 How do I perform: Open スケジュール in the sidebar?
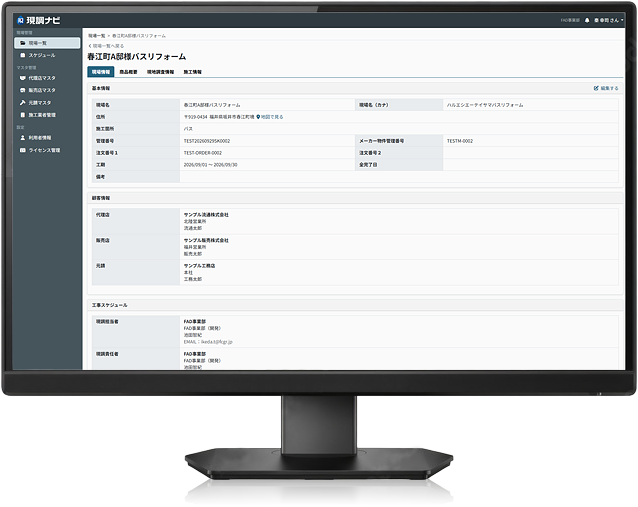(x=47, y=55)
